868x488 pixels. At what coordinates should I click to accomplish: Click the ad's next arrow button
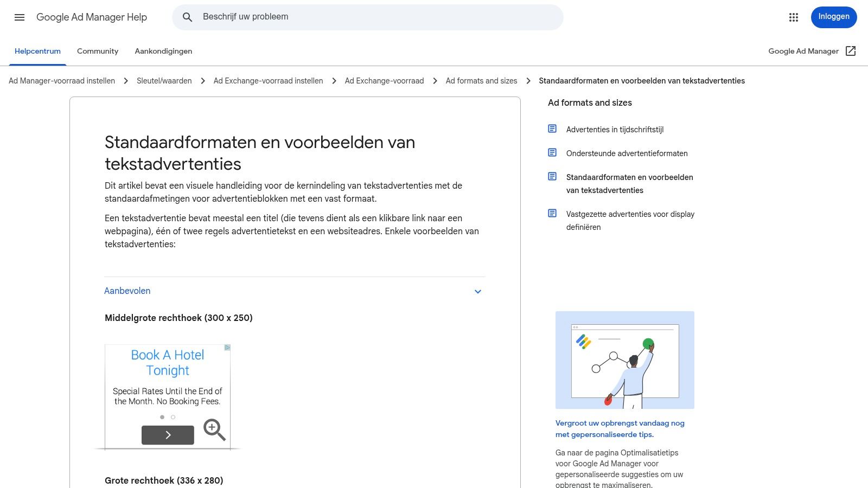pyautogui.click(x=168, y=435)
